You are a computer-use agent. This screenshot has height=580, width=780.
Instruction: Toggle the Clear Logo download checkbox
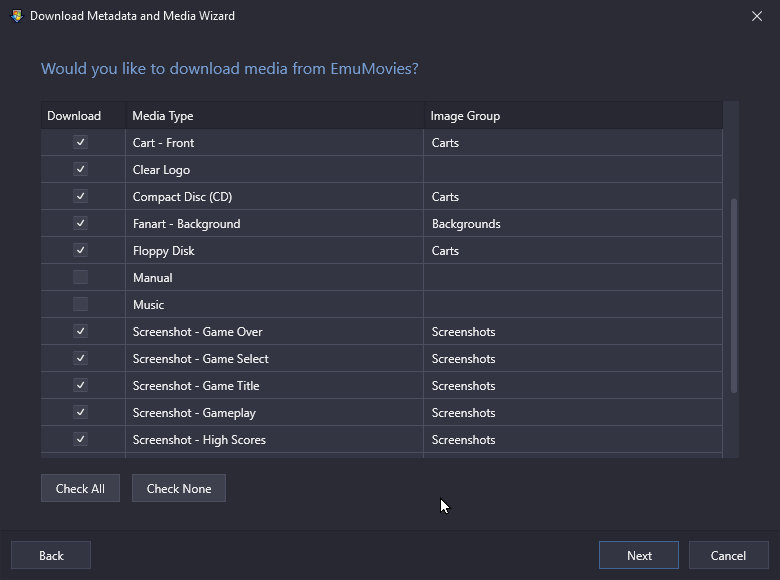[x=81, y=169]
